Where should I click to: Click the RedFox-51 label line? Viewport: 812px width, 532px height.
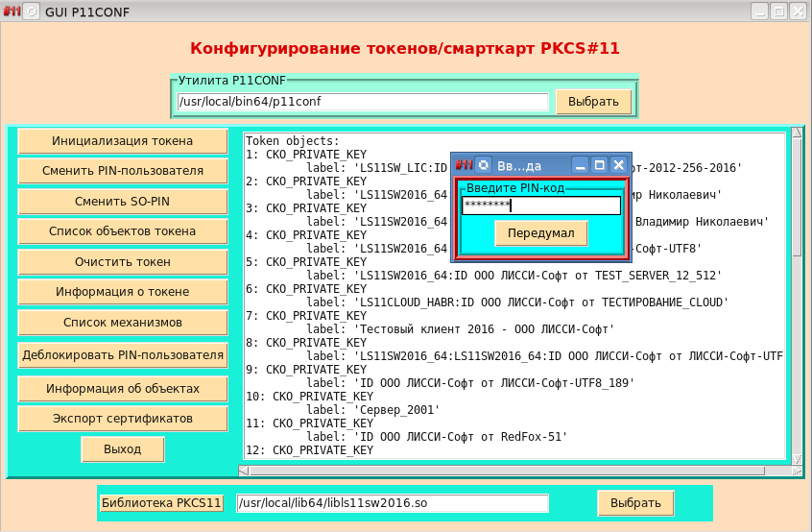tap(437, 437)
